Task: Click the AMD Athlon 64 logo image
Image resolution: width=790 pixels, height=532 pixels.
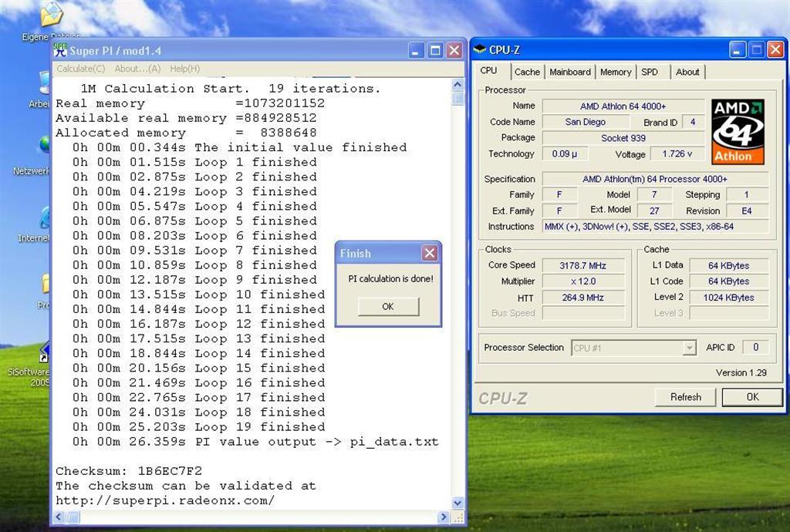Action: [x=738, y=132]
